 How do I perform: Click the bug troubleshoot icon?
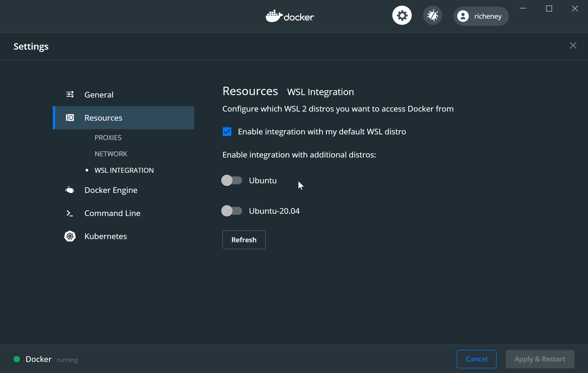tap(432, 15)
